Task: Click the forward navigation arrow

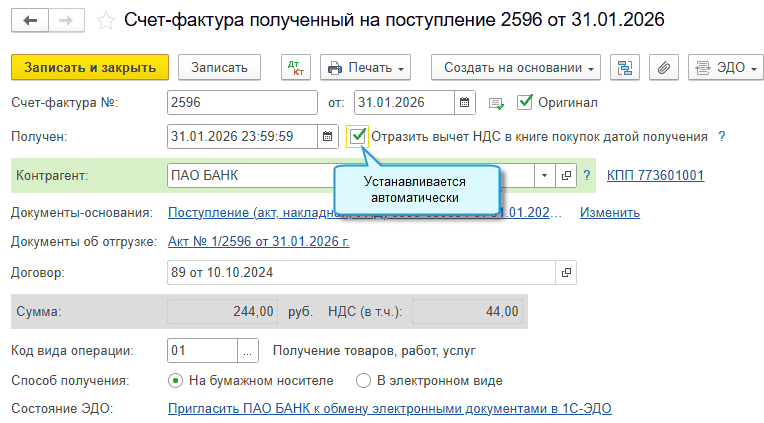Action: [66, 20]
